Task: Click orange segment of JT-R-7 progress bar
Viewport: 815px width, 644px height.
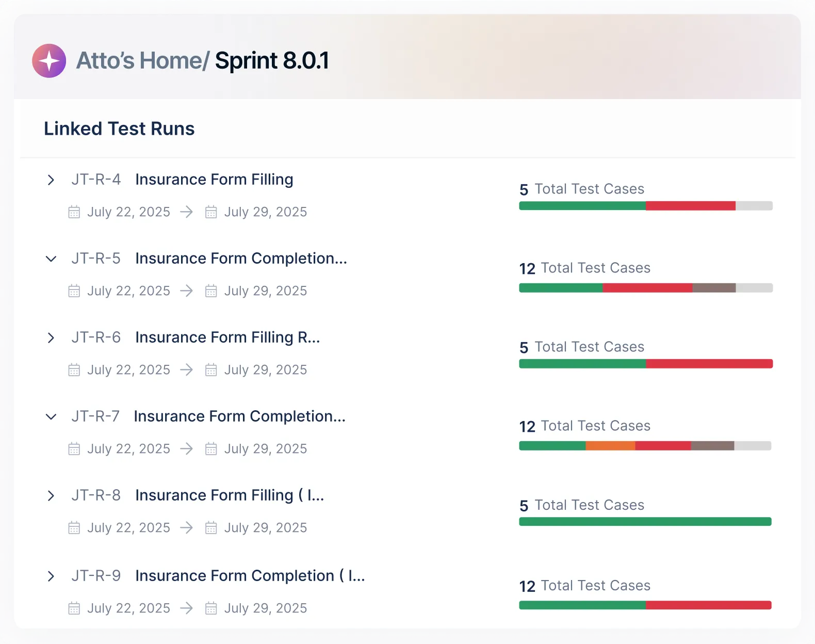Action: pyautogui.click(x=610, y=446)
